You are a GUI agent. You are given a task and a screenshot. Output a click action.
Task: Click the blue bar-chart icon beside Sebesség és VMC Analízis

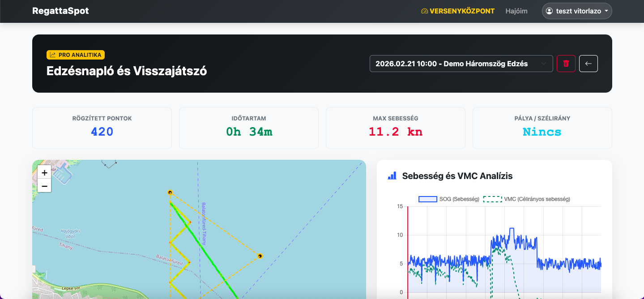(392, 175)
